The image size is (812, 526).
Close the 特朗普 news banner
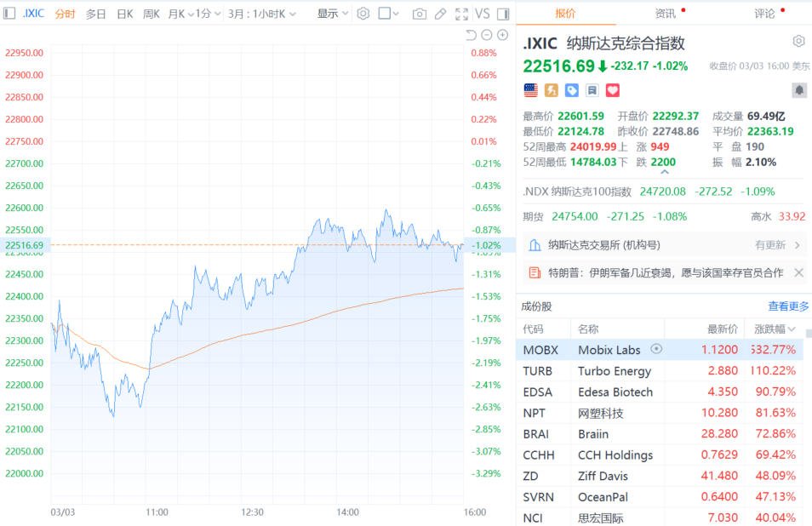tap(798, 272)
